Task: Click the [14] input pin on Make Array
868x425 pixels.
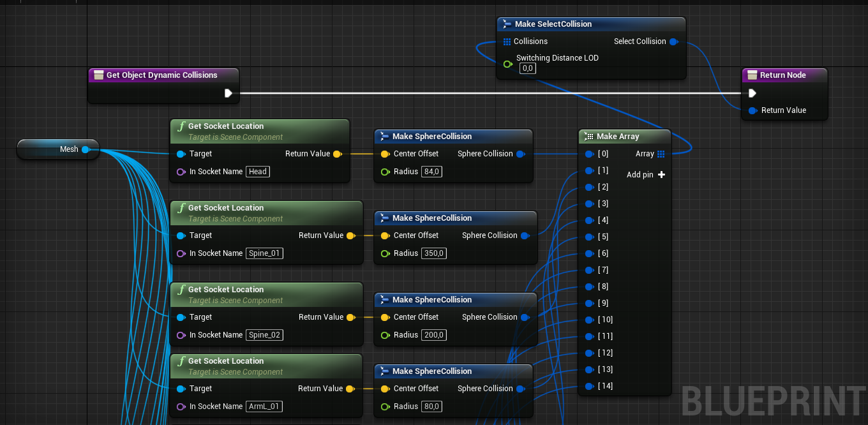Action: [589, 386]
